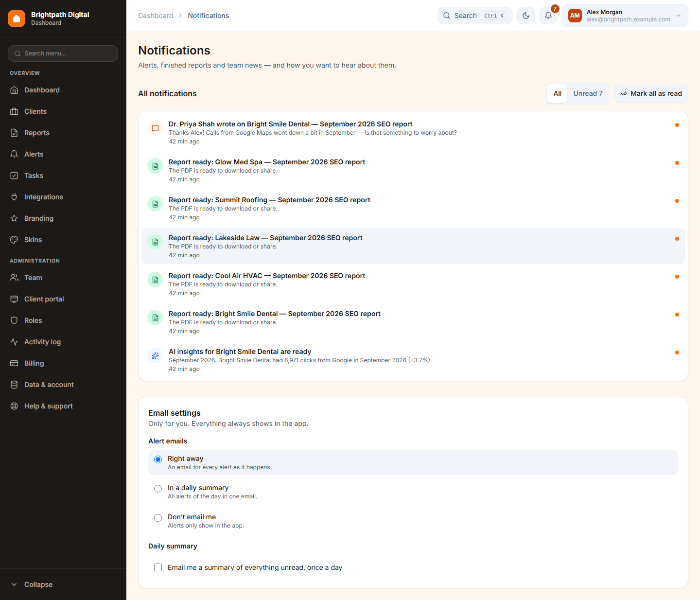The image size is (700, 600).
Task: Open AI insights for Bright Smile Dental
Action: tap(413, 360)
